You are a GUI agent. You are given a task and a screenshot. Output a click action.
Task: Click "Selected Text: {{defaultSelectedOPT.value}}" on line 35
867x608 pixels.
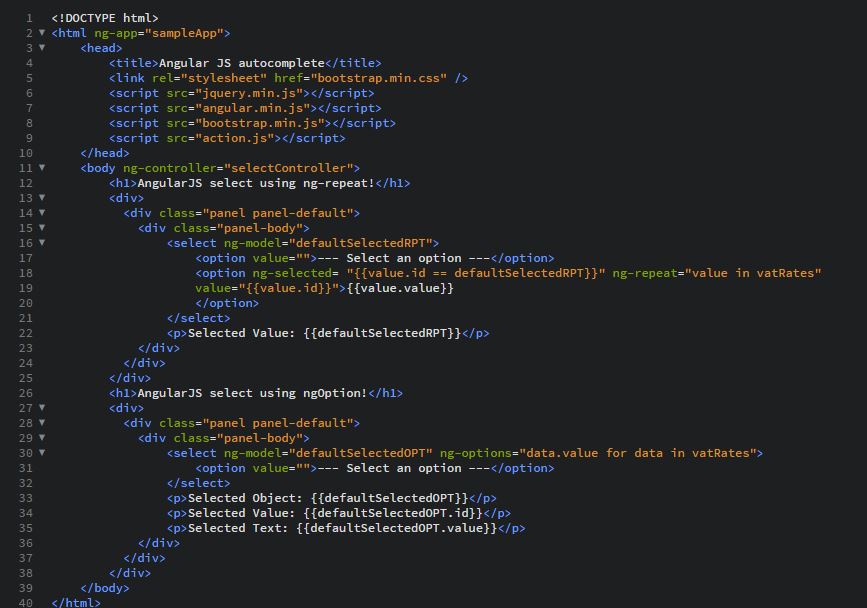coord(343,528)
